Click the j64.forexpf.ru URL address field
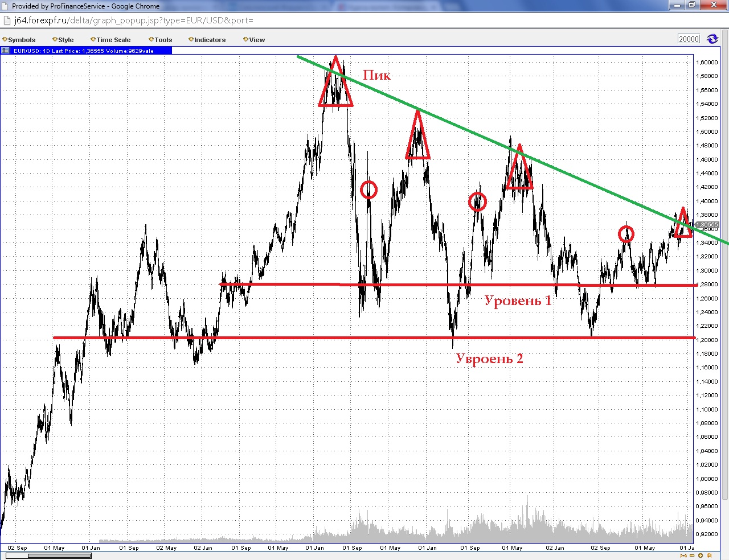729x560 pixels. pos(134,20)
